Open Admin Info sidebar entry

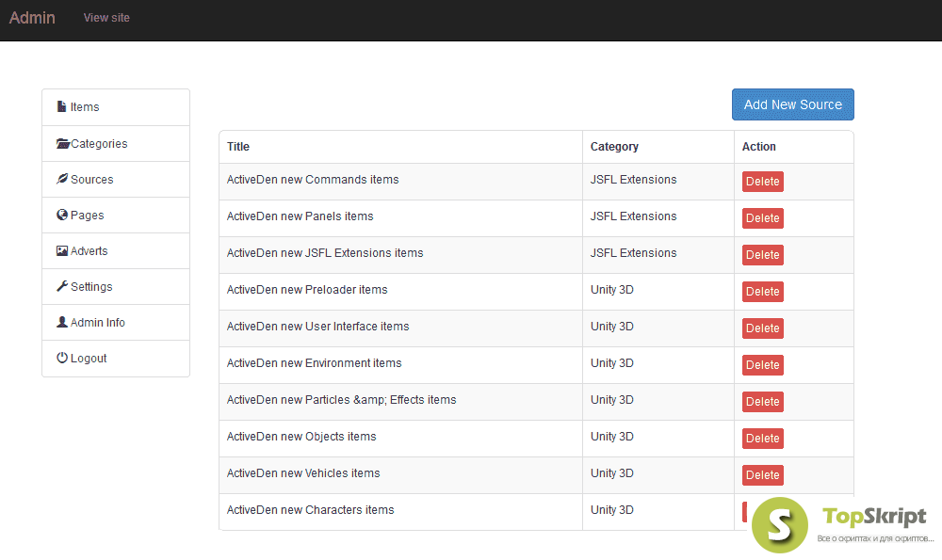(x=116, y=322)
